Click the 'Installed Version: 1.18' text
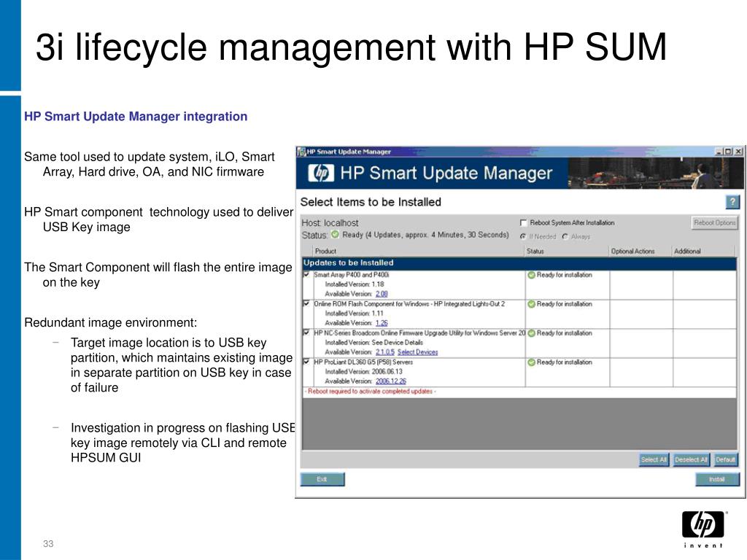Viewport: 747px width, 560px height. 355,284
